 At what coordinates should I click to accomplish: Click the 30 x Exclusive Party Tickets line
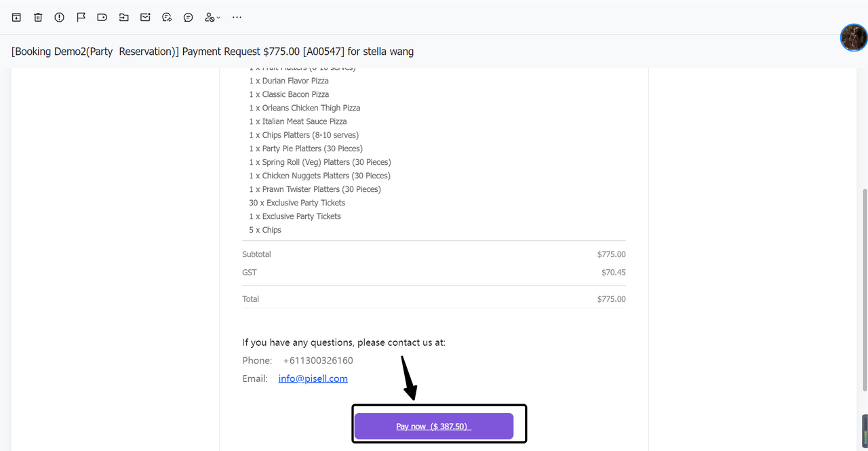tap(297, 203)
